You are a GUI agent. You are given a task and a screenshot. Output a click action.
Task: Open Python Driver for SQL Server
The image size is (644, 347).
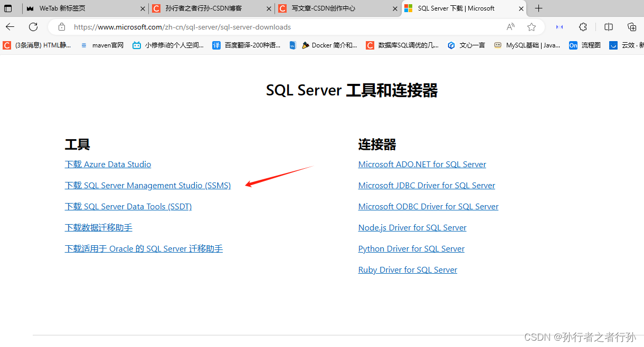[411, 248]
